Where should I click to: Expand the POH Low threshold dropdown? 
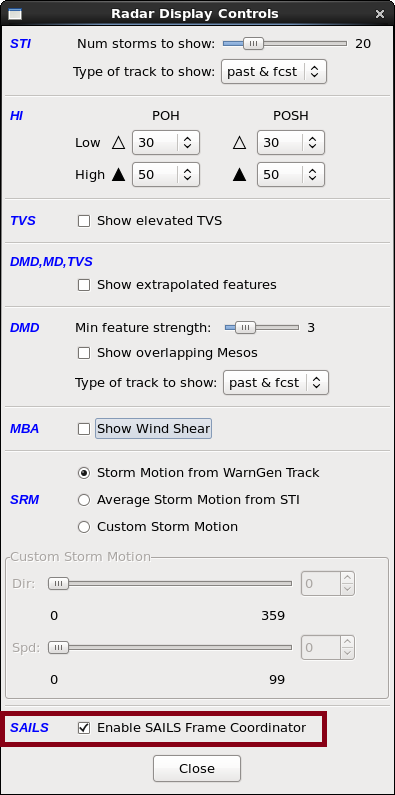click(x=166, y=143)
